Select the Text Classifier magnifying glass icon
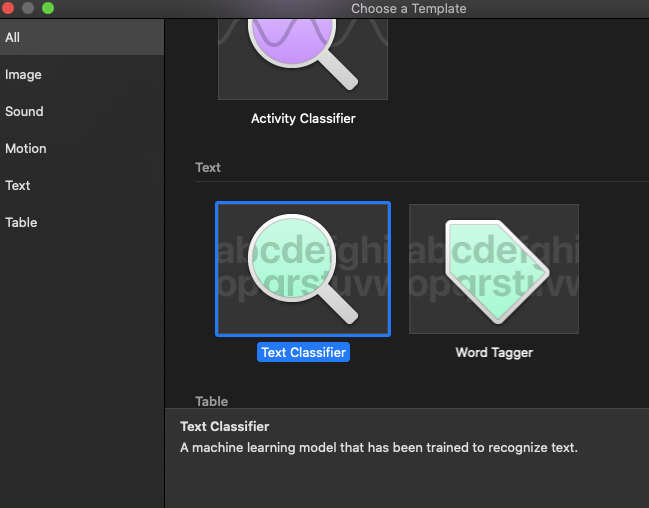This screenshot has width=649, height=508. point(303,269)
